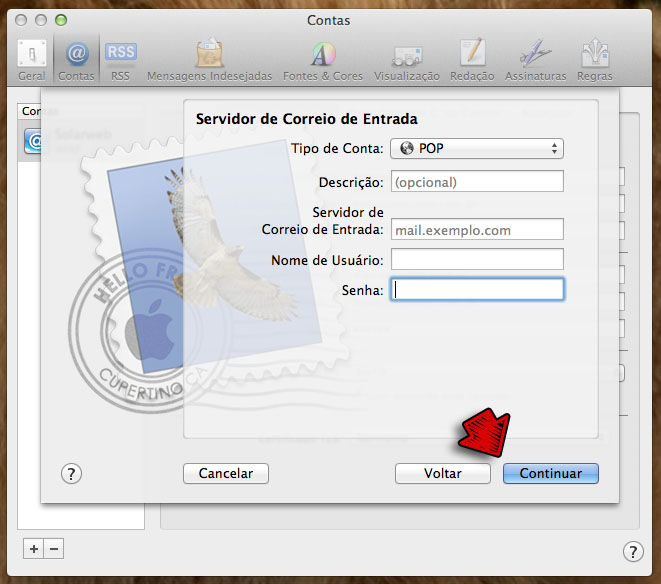Viewport: 661px width, 584px height.
Task: Click the Servidor de Correio de Entrada field
Action: click(477, 229)
